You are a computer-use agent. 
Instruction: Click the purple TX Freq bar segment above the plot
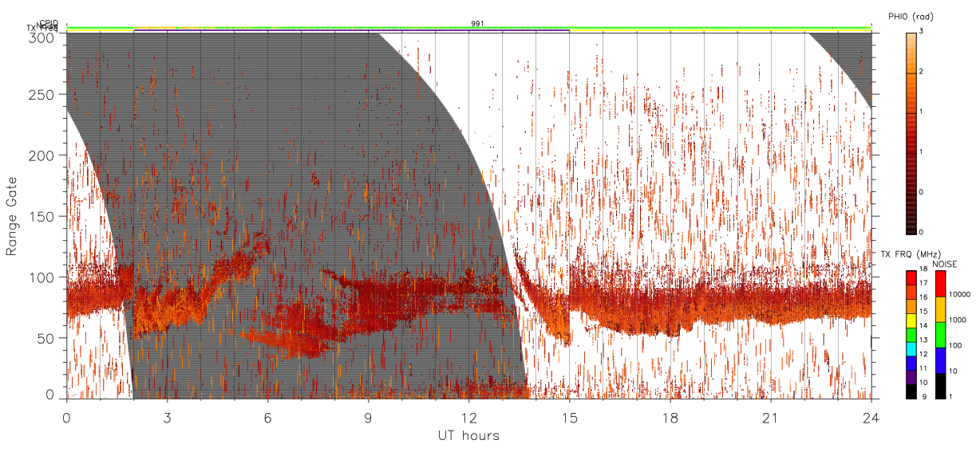[351, 30]
